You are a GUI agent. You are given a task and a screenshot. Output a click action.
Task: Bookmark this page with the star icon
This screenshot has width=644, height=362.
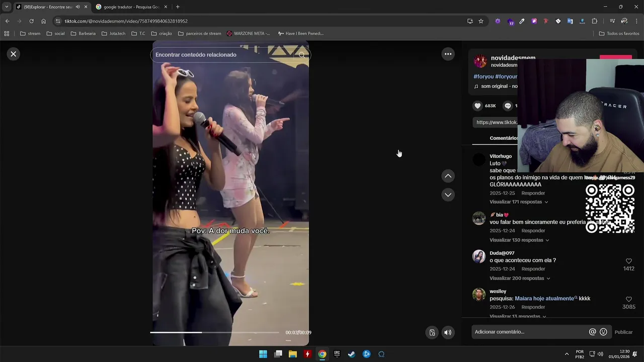pyautogui.click(x=481, y=21)
